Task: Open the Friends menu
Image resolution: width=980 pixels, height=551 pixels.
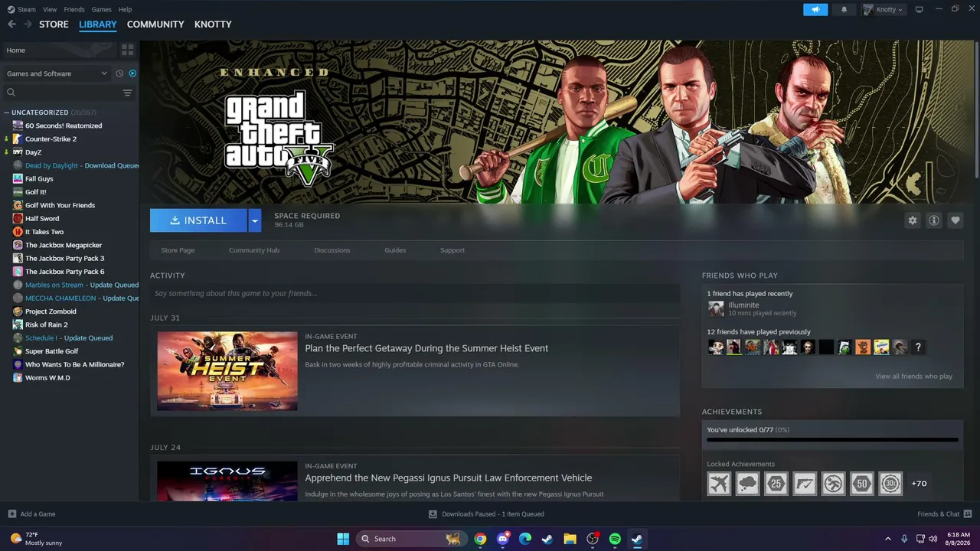Action: click(74, 9)
